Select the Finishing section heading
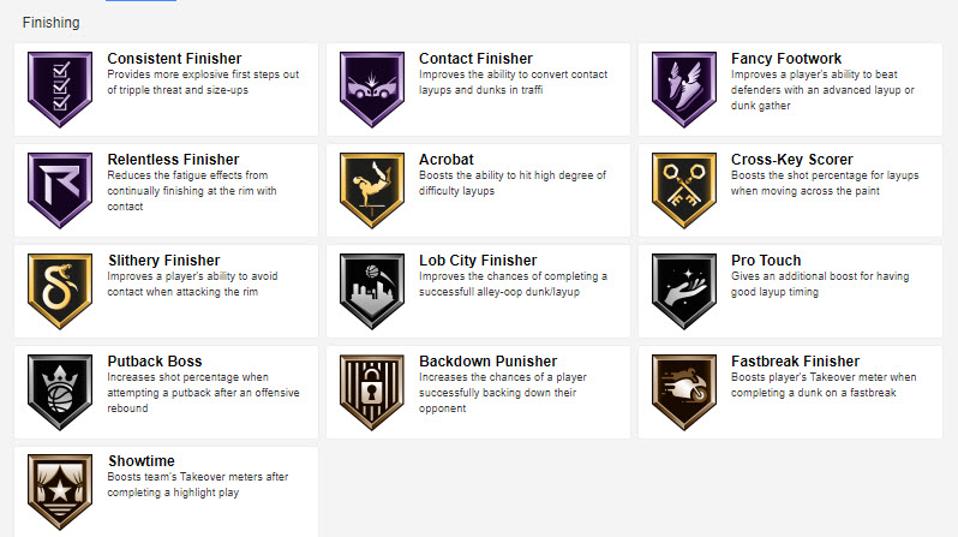 pyautogui.click(x=51, y=23)
